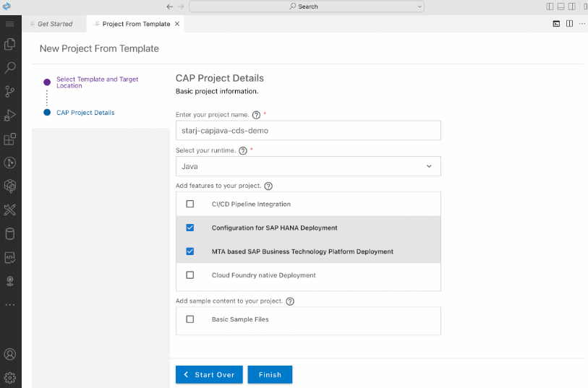
Task: Uncheck MTA based SAP BTP Deployment
Action: pyautogui.click(x=190, y=251)
